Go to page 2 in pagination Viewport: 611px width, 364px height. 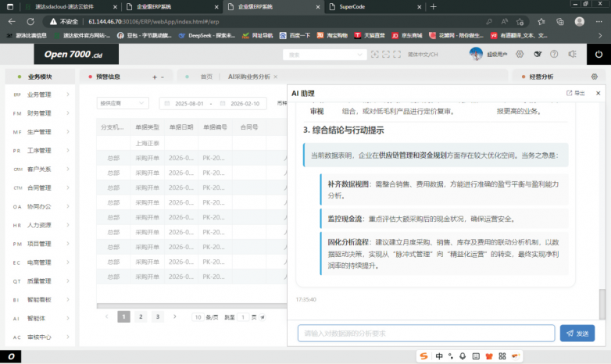pyautogui.click(x=140, y=316)
